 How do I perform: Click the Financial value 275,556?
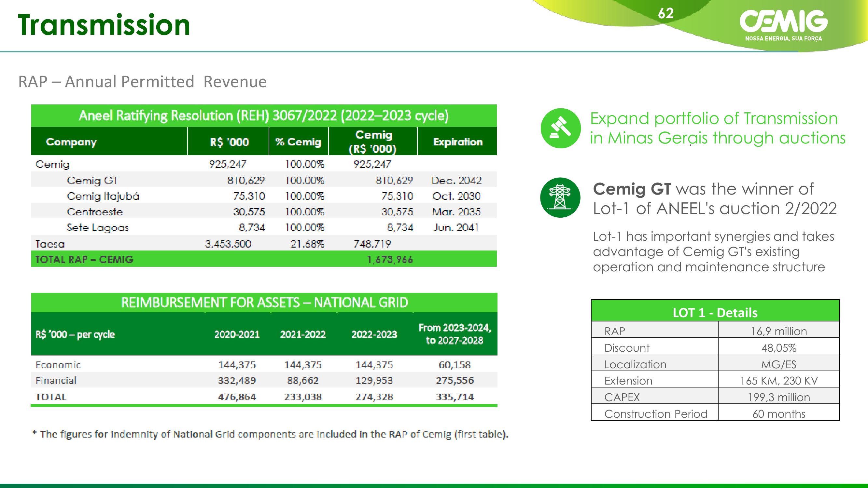tap(455, 381)
